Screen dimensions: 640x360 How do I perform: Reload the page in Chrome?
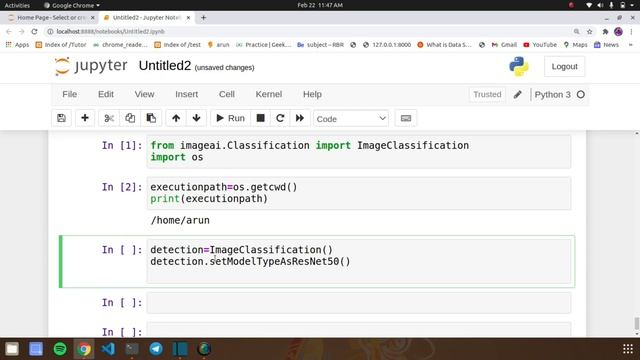pyautogui.click(x=34, y=31)
